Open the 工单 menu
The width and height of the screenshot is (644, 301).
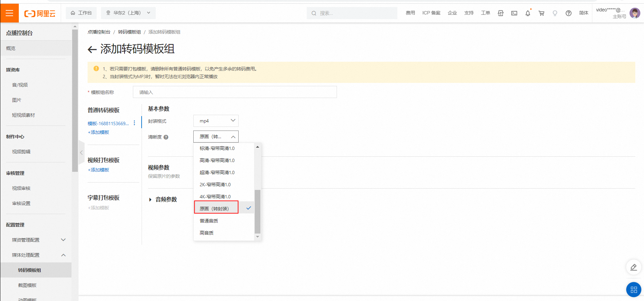point(485,13)
